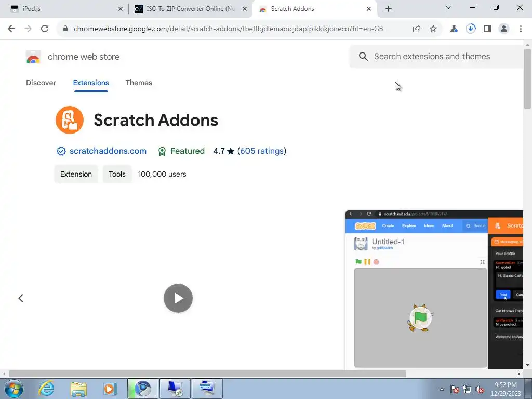Click the horizontal scrollbar right arrow
Viewport: 532px width, 399px height.
(x=519, y=374)
